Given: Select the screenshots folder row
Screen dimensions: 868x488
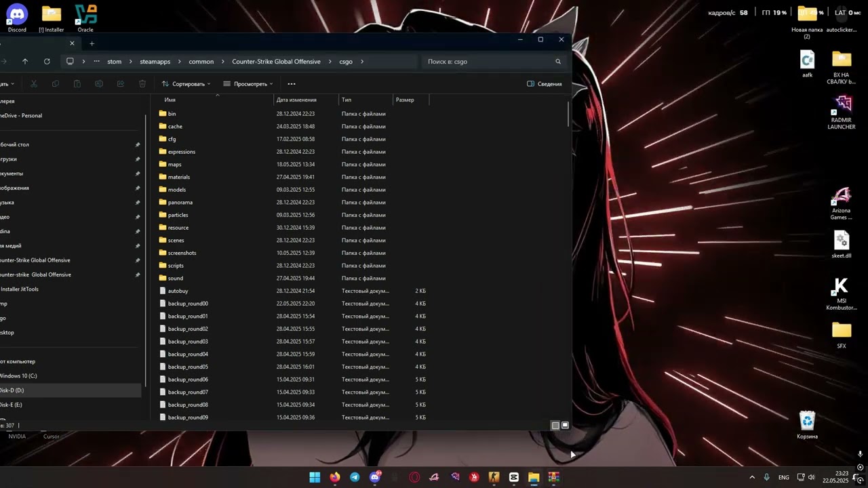Looking at the screenshot, I should pyautogui.click(x=294, y=253).
